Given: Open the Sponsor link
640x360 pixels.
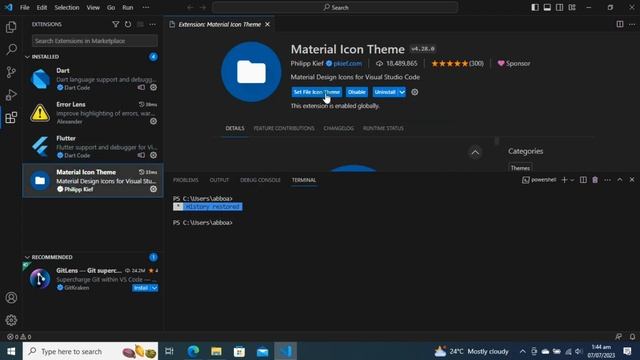Looking at the screenshot, I should [x=514, y=63].
